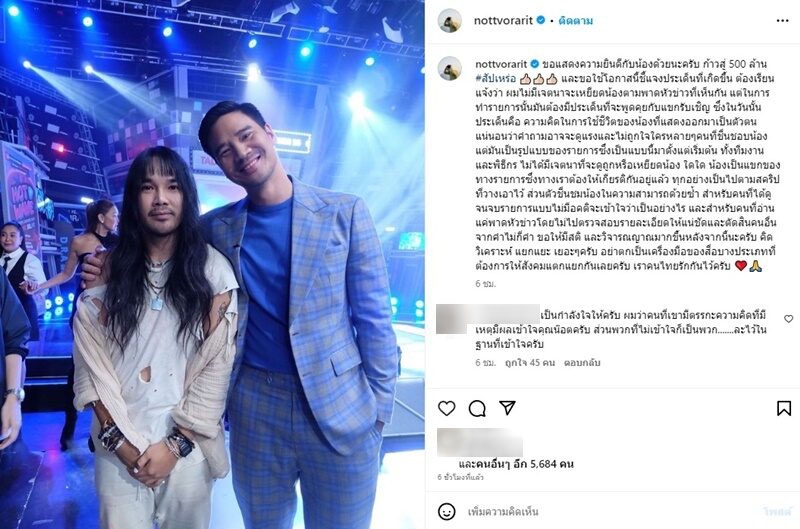The width and height of the screenshot is (800, 529).
Task: Open the nottvorarit header profile avatar
Action: coord(449,21)
